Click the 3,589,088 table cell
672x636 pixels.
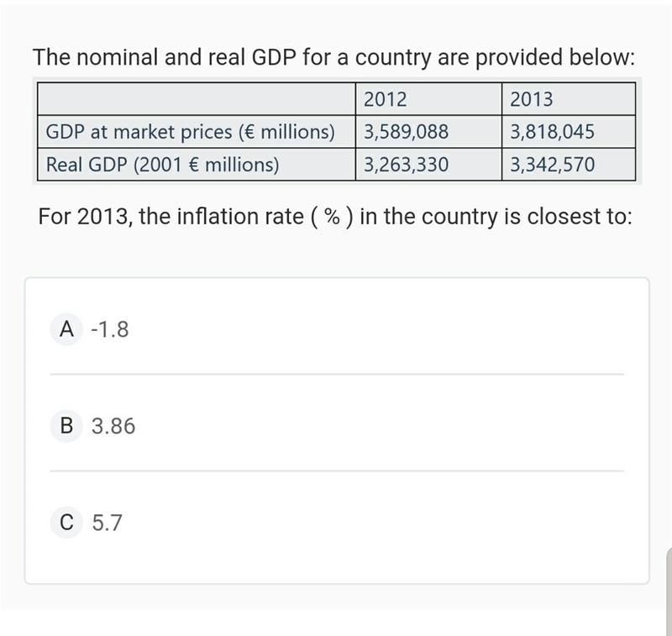point(428,132)
